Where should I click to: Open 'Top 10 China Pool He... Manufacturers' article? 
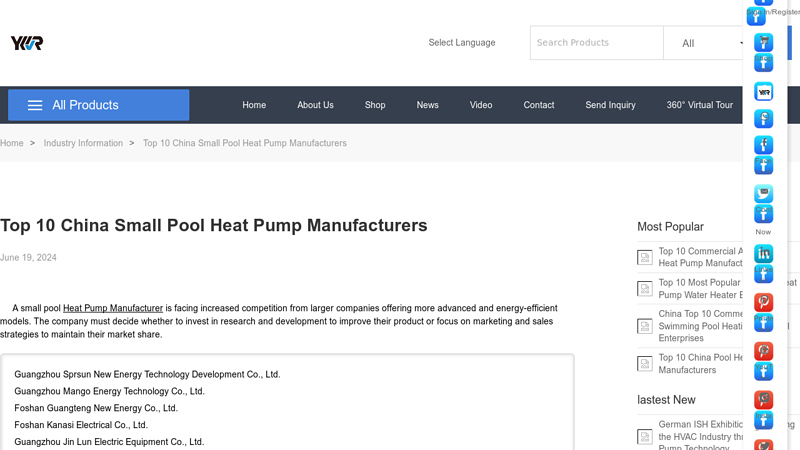tap(701, 364)
